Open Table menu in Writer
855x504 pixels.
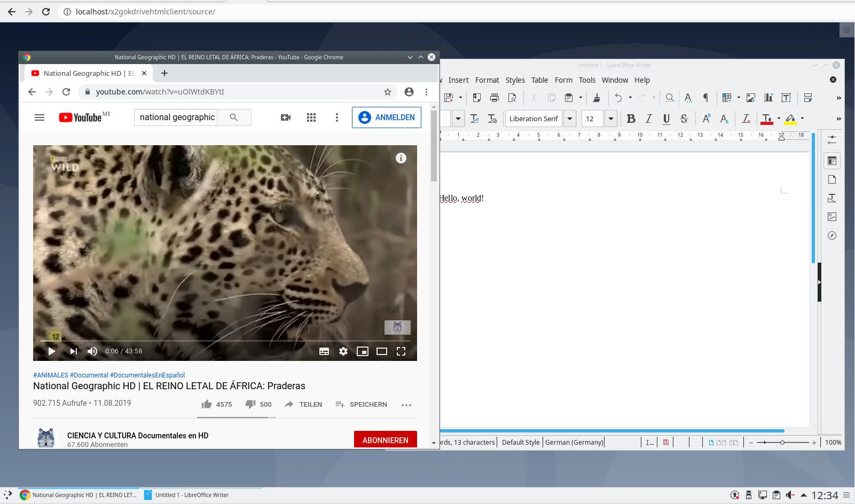pos(539,80)
